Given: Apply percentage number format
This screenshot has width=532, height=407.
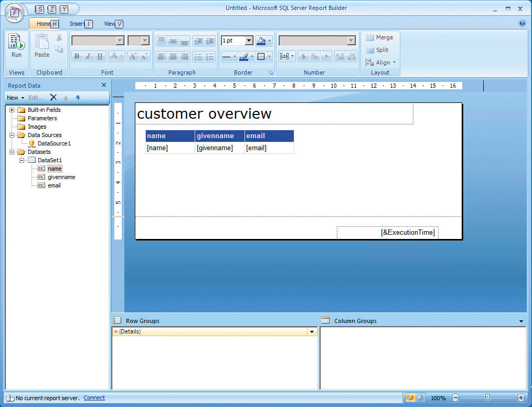Looking at the screenshot, I should [x=315, y=56].
